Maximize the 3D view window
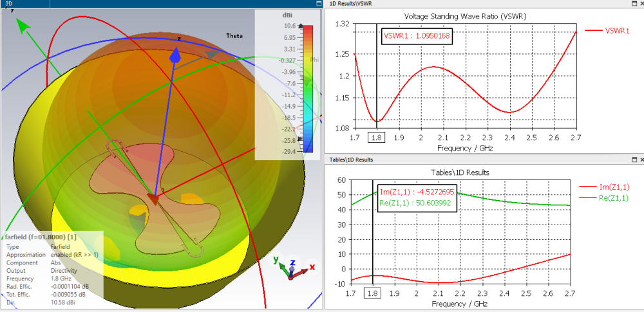Viewport: 644px width, 312px height. tap(318, 3)
